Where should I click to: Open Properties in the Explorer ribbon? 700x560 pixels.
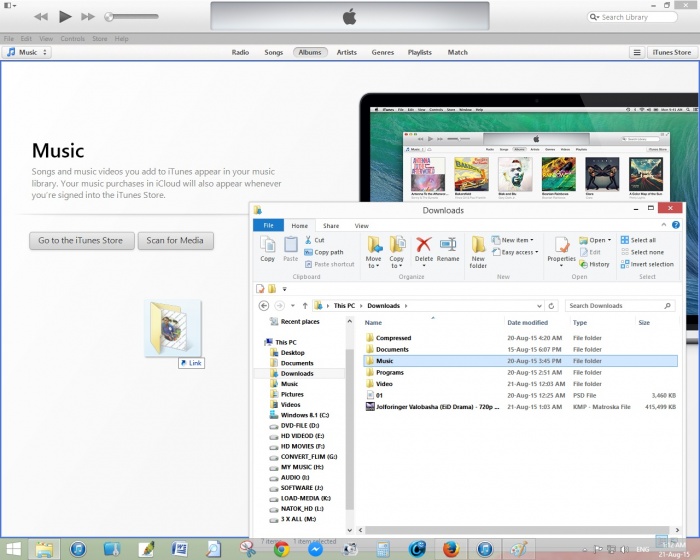click(x=561, y=245)
